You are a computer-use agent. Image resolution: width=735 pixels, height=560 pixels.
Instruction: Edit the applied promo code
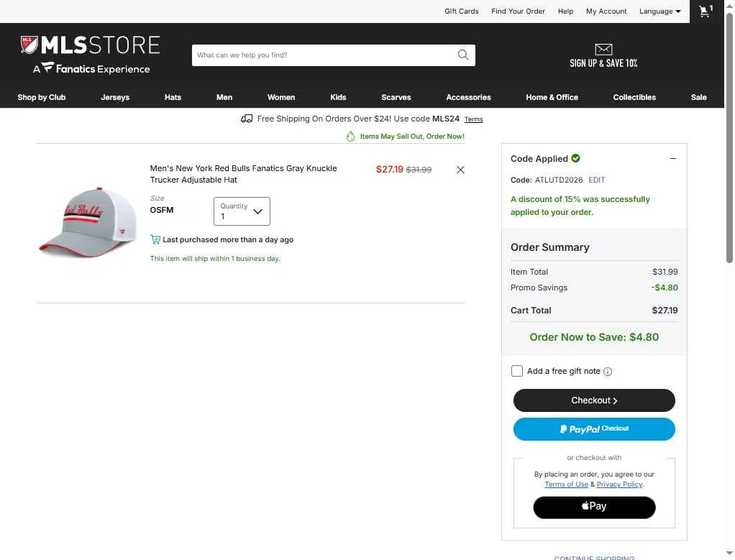(597, 180)
